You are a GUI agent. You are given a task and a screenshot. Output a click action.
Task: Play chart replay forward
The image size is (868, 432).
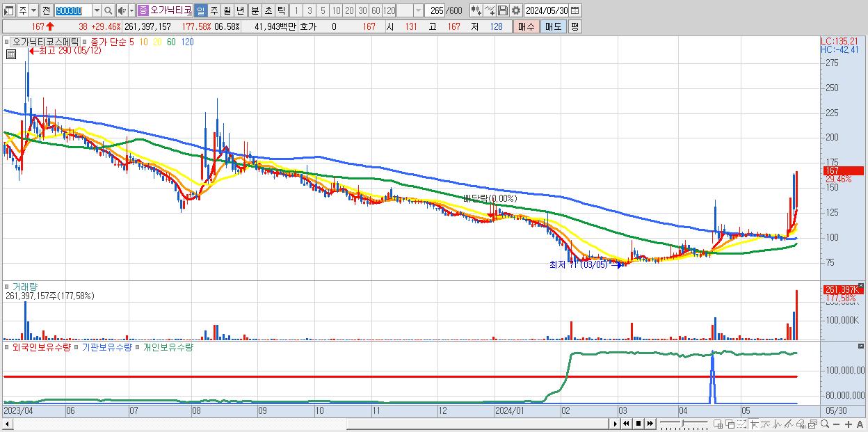click(615, 424)
